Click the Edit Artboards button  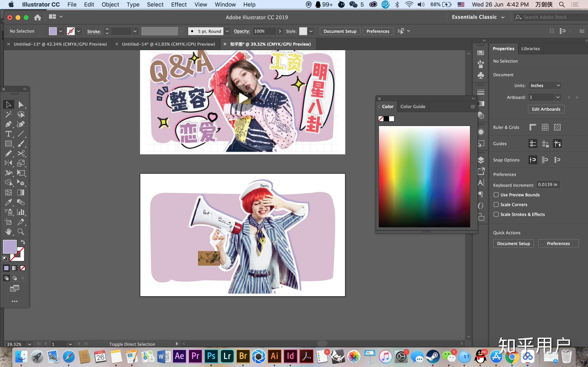pyautogui.click(x=546, y=109)
